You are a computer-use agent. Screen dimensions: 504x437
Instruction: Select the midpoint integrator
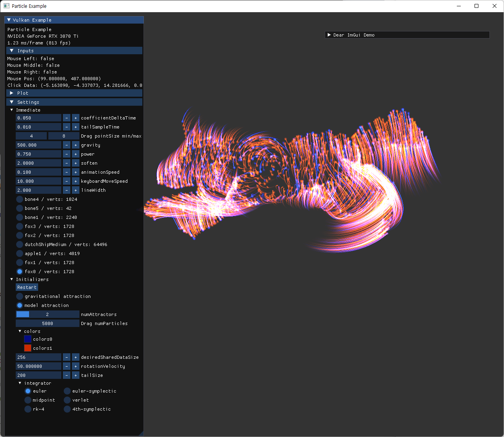[x=28, y=400]
